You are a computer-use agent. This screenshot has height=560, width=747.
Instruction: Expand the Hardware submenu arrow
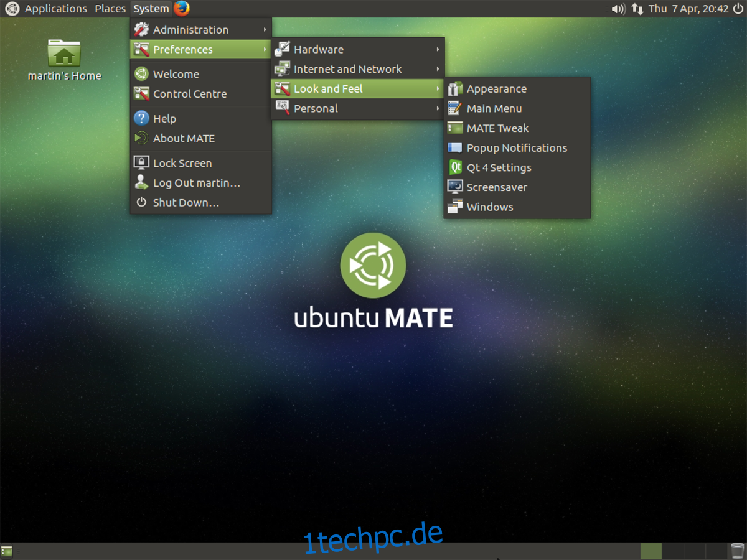click(438, 49)
